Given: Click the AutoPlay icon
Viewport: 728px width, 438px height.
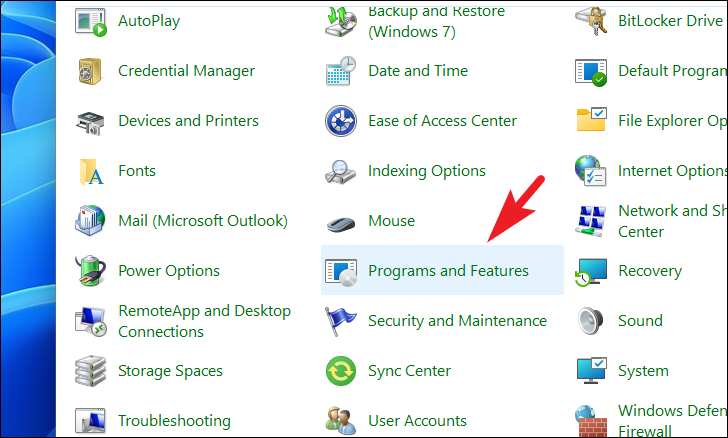Looking at the screenshot, I should (91, 21).
